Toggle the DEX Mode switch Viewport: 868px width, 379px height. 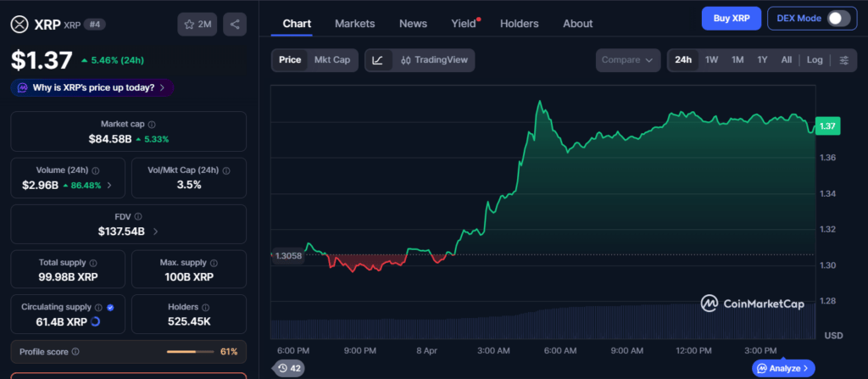pyautogui.click(x=837, y=19)
